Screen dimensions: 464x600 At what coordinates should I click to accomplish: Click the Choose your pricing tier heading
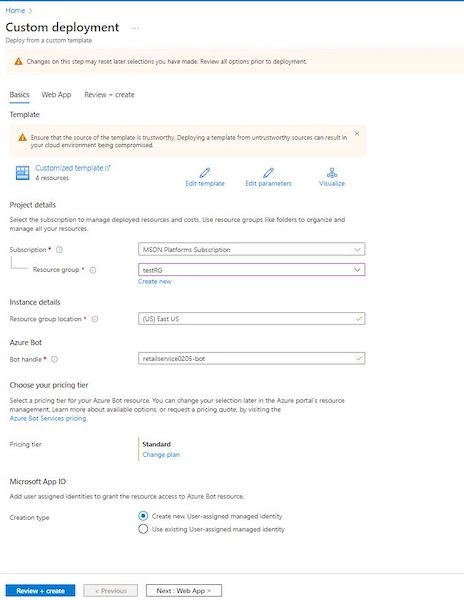(49, 385)
